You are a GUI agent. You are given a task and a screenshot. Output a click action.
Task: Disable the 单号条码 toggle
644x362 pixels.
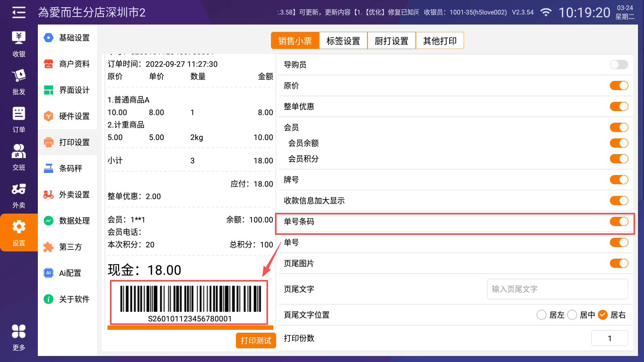click(x=619, y=222)
